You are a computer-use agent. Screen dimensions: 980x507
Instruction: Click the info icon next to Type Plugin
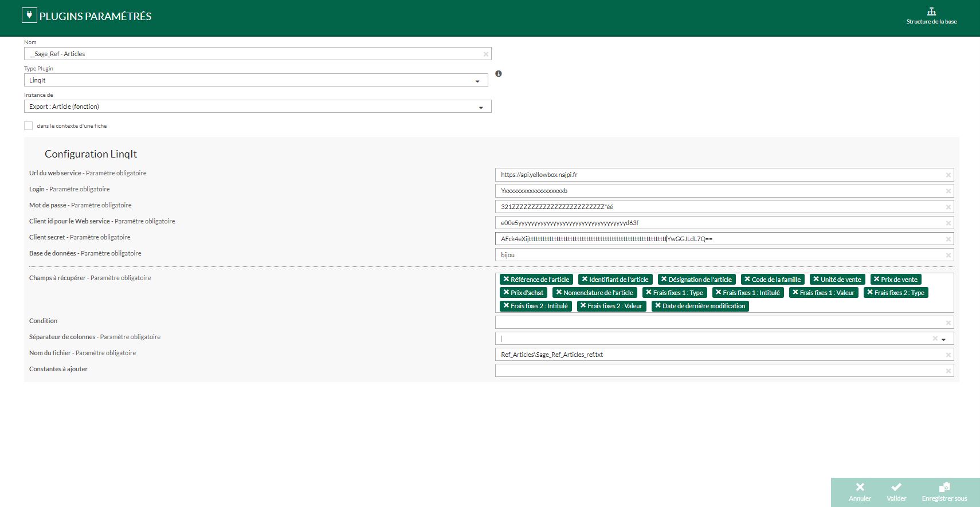(499, 74)
